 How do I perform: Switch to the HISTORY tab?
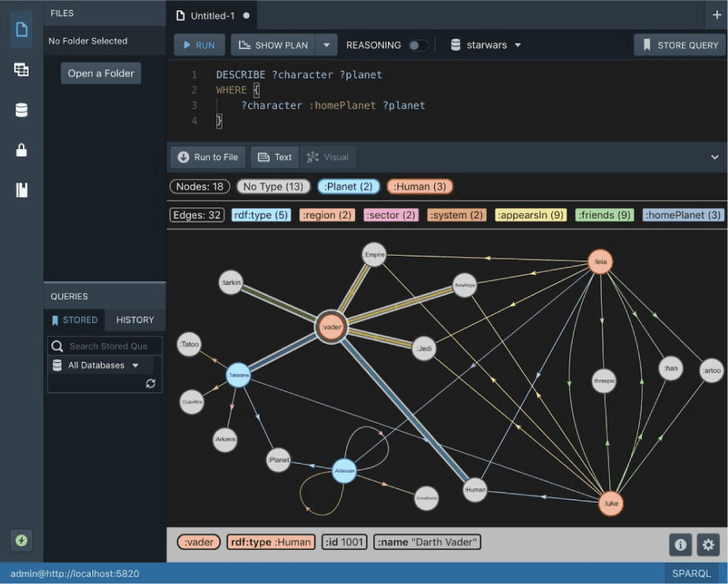tap(135, 320)
